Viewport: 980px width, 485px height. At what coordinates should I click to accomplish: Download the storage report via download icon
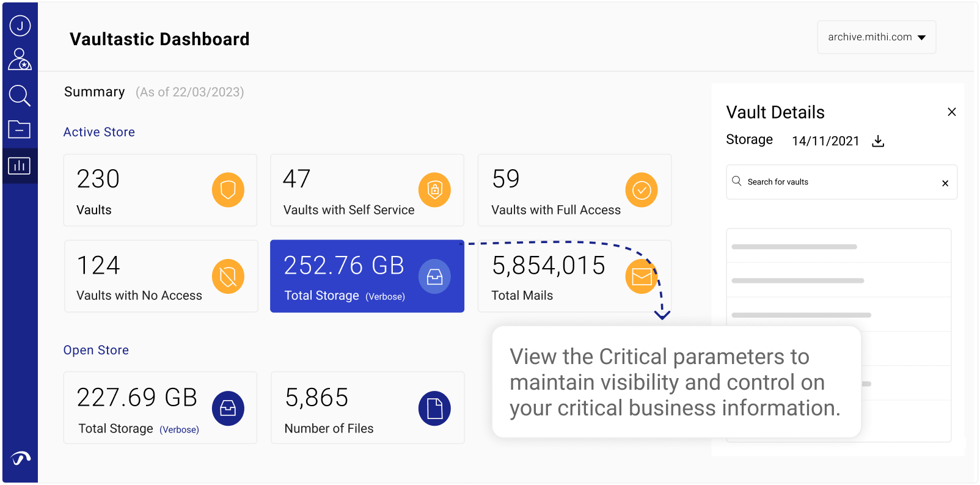(878, 141)
